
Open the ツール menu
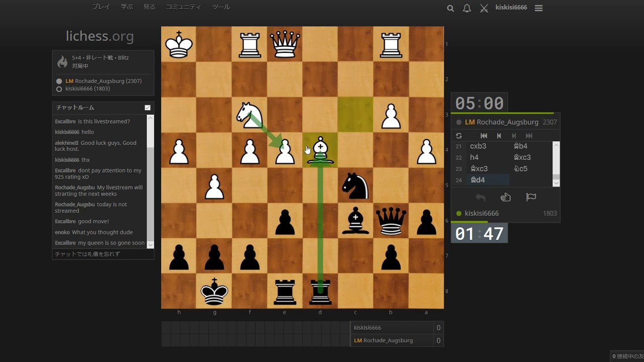[x=221, y=7]
